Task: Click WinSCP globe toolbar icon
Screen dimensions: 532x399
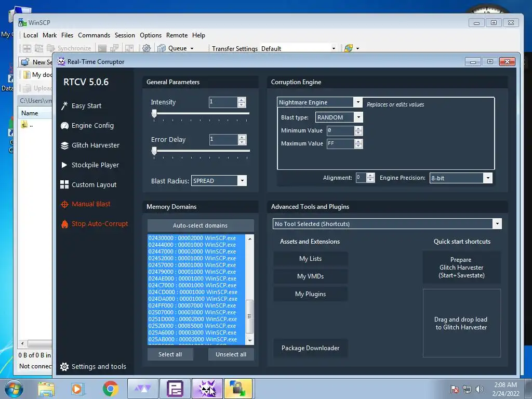Action: click(x=349, y=48)
